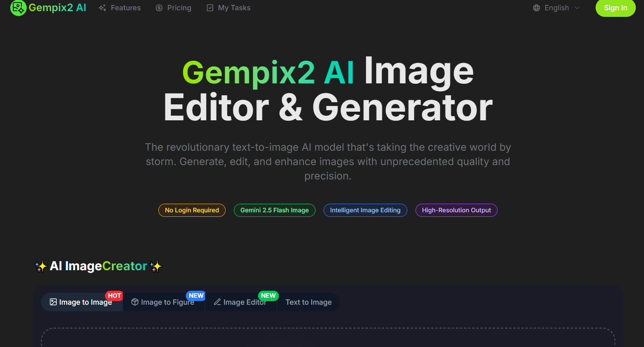Click the dollar coin icon beside Pricing
644x347 pixels.
[159, 8]
